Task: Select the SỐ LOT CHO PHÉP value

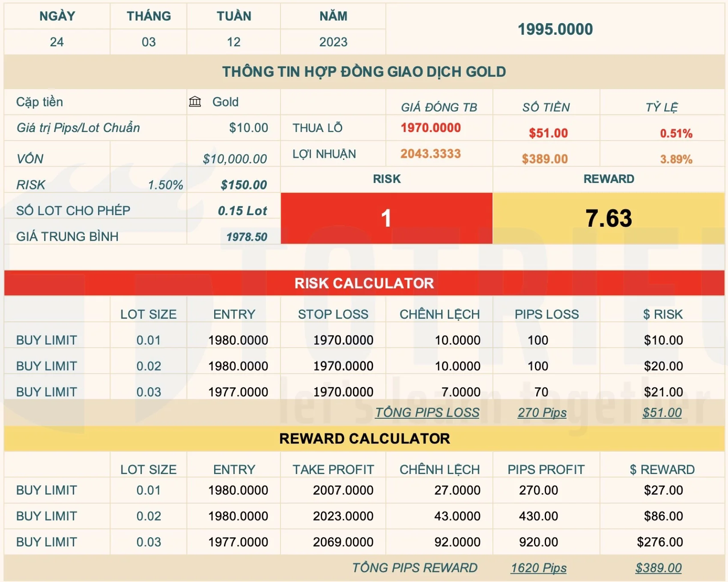Action: [x=243, y=210]
